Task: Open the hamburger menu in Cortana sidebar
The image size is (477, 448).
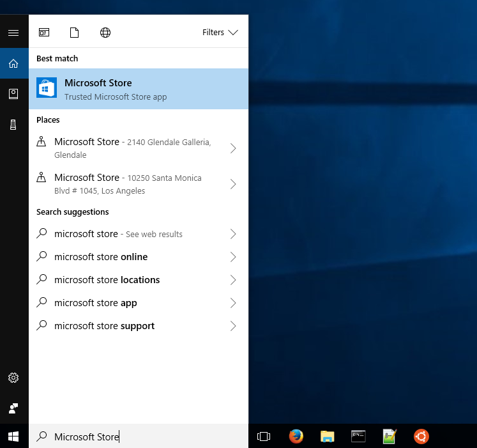Action: coord(13,33)
